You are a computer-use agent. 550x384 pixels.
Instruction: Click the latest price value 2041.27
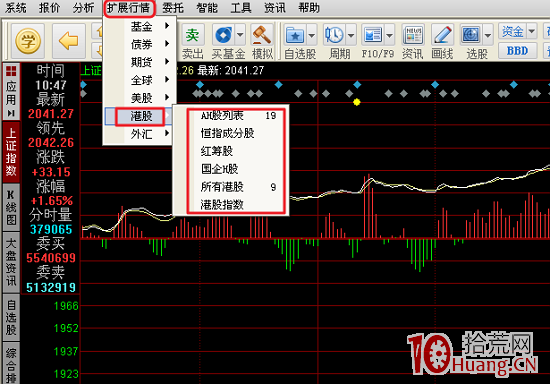click(51, 114)
